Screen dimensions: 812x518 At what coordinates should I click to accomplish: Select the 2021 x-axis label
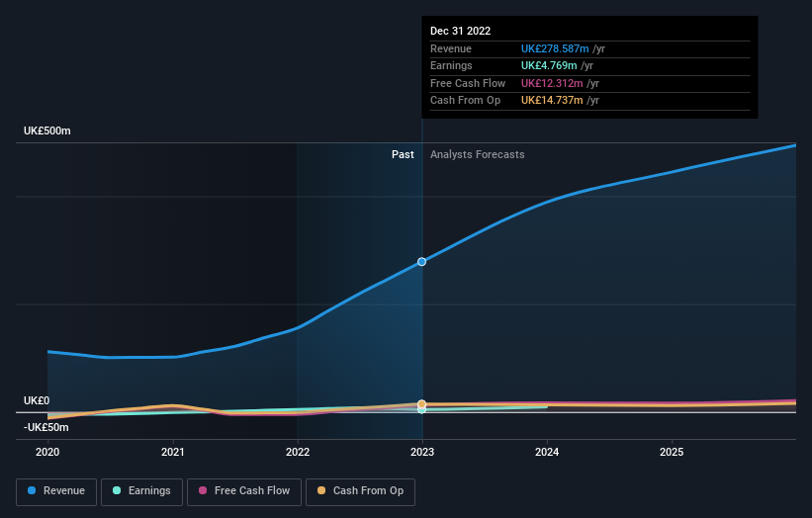172,452
